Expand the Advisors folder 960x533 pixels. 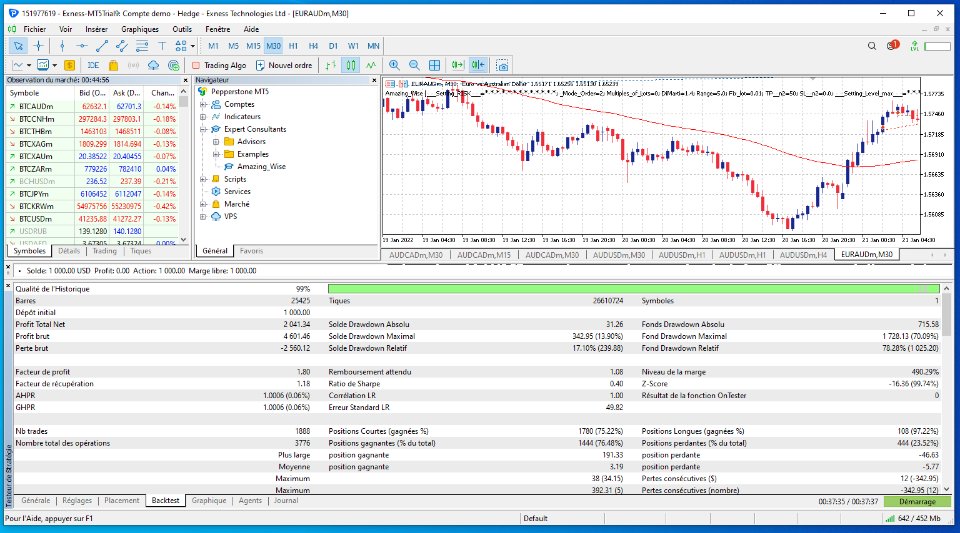(216, 142)
